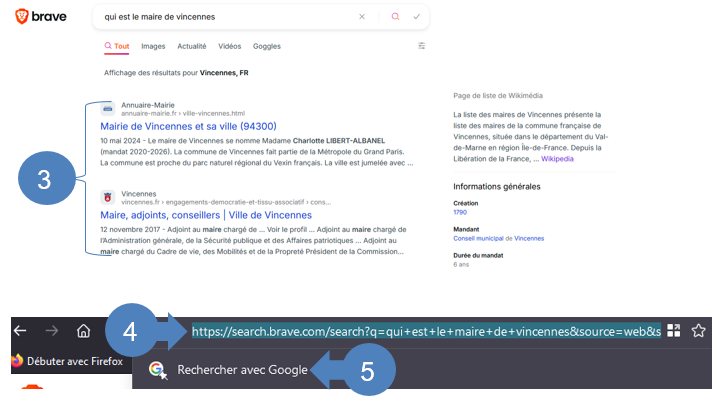This screenshot has height=400, width=721.
Task: Click the 1790 creation year link
Action: pos(460,212)
